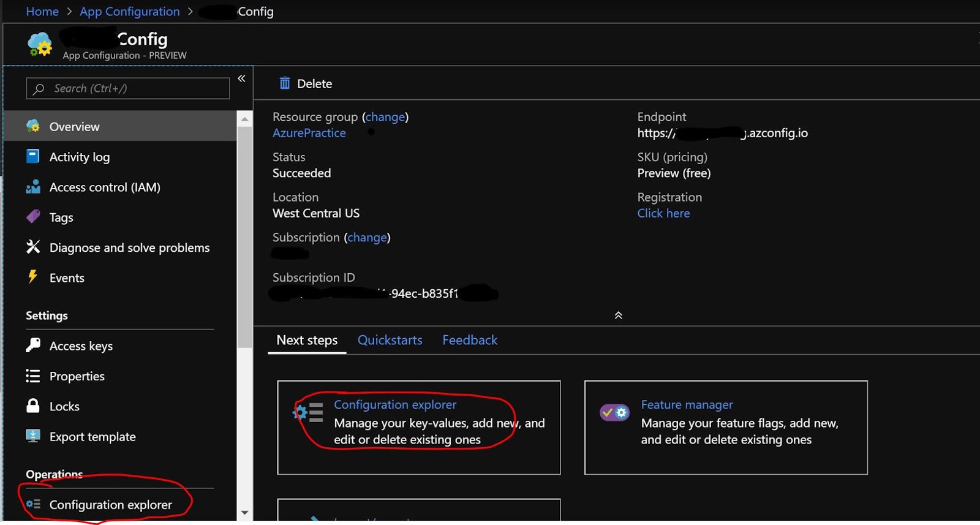The image size is (980, 525).
Task: Open the Configuration explorer card link
Action: click(x=395, y=404)
